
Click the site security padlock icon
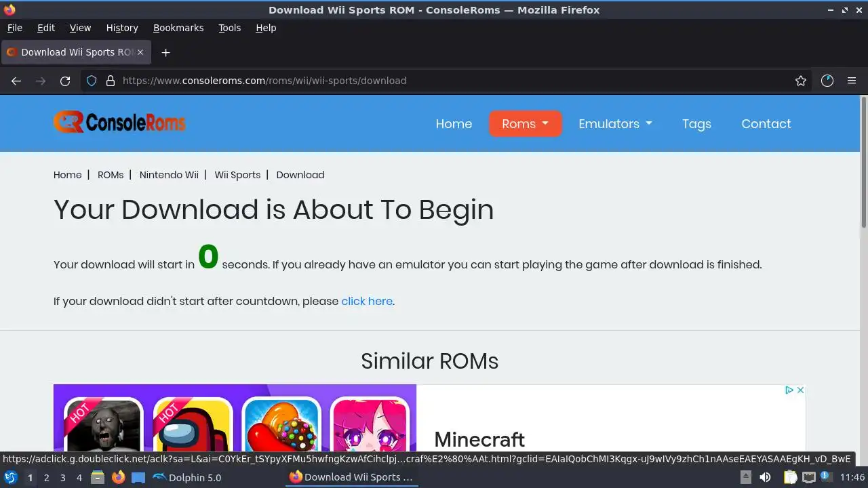pos(111,81)
